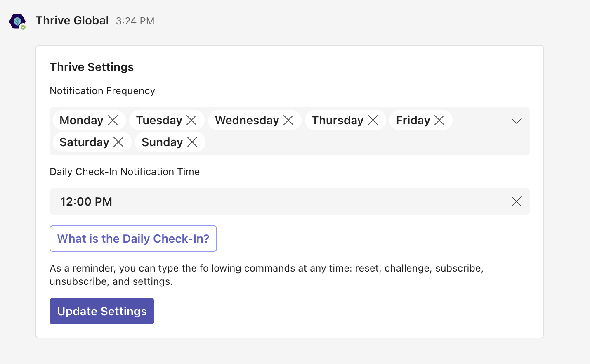The width and height of the screenshot is (590, 364).
Task: Clear the 12:00 PM notification time
Action: tap(517, 201)
